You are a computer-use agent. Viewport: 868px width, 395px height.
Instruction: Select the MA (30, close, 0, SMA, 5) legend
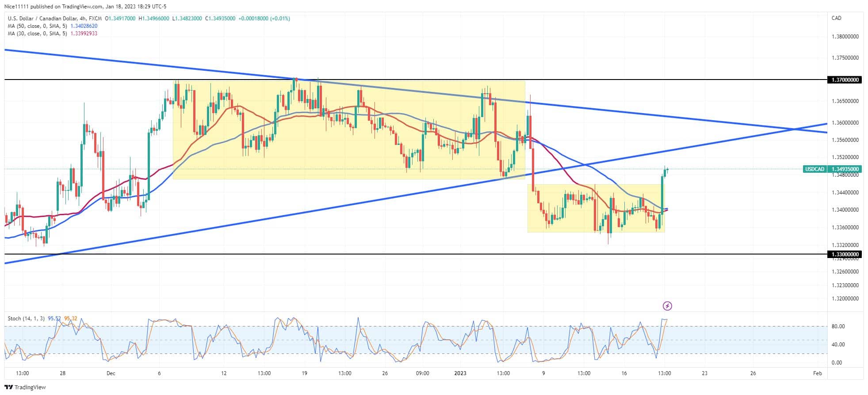click(37, 34)
